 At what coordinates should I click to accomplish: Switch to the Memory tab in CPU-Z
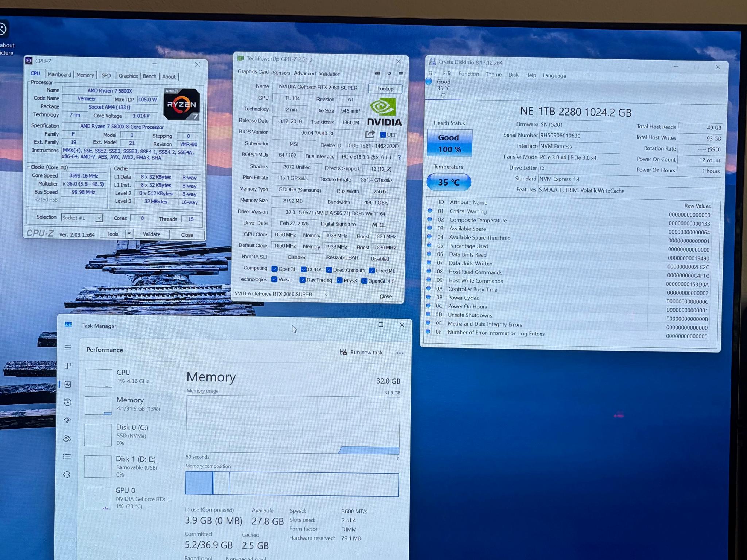point(85,75)
